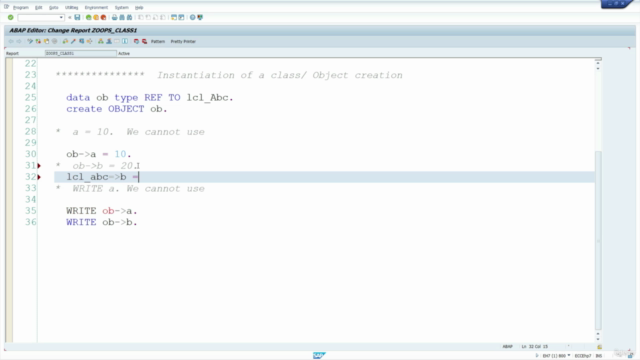
Task: Click the line 'ob->a = 10.'
Action: click(x=99, y=154)
